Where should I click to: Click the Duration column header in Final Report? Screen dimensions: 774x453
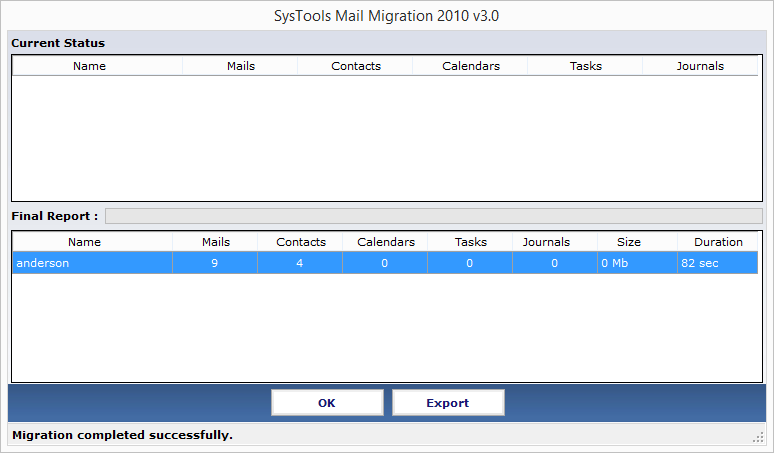click(717, 242)
